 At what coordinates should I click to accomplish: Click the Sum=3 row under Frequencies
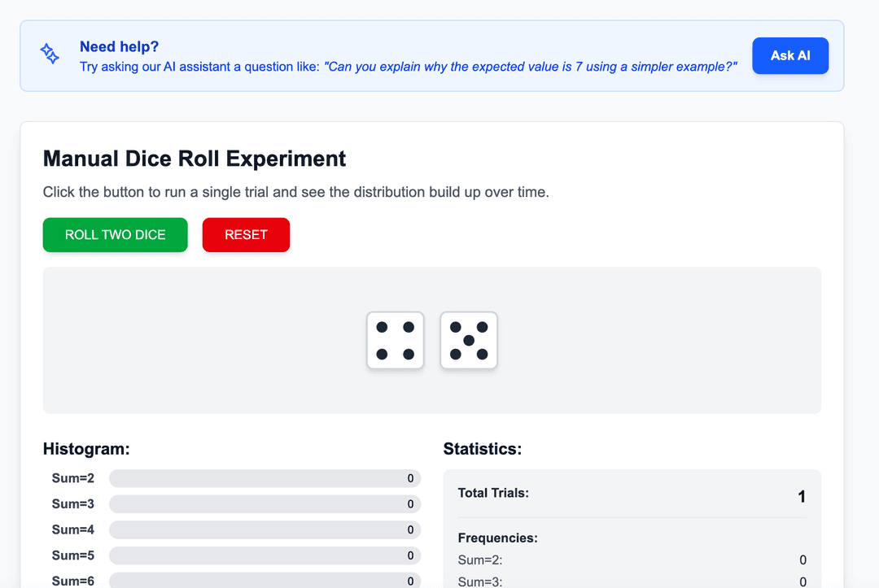(632, 581)
